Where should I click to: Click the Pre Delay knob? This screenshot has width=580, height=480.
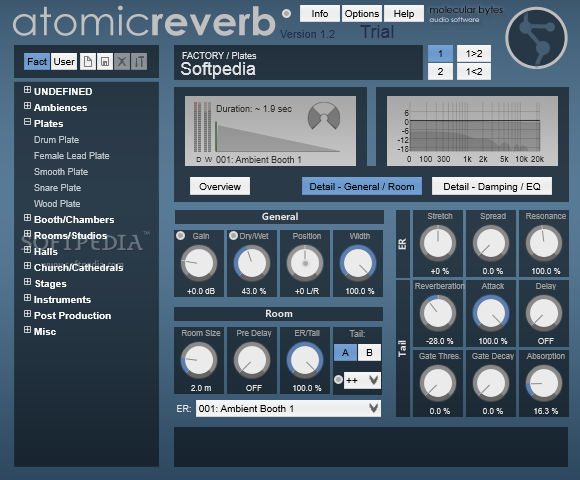(252, 360)
